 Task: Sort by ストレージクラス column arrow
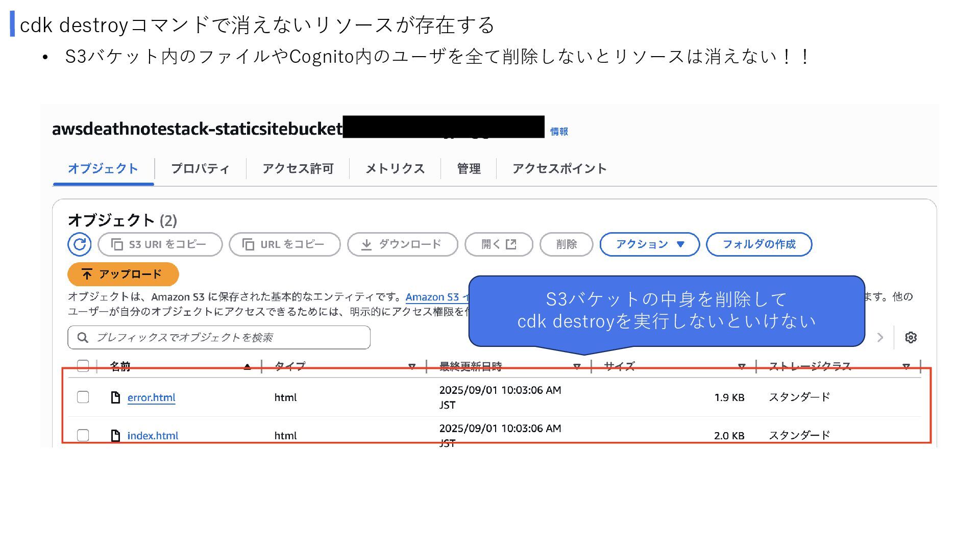coord(906,366)
